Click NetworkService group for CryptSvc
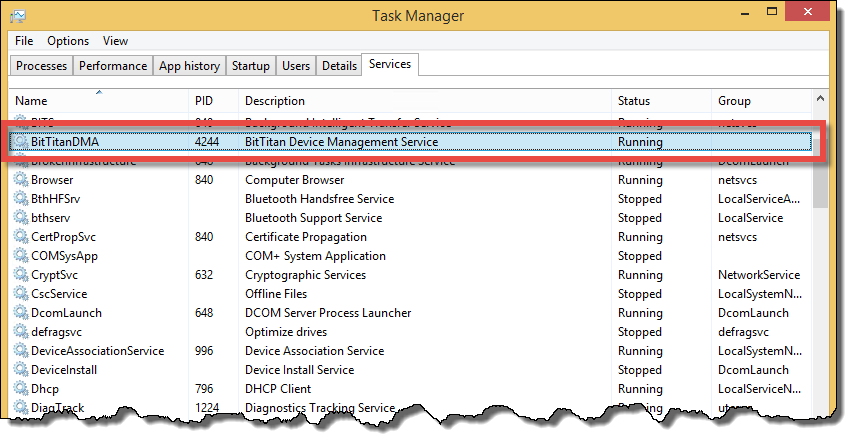852x448 pixels. [x=759, y=275]
